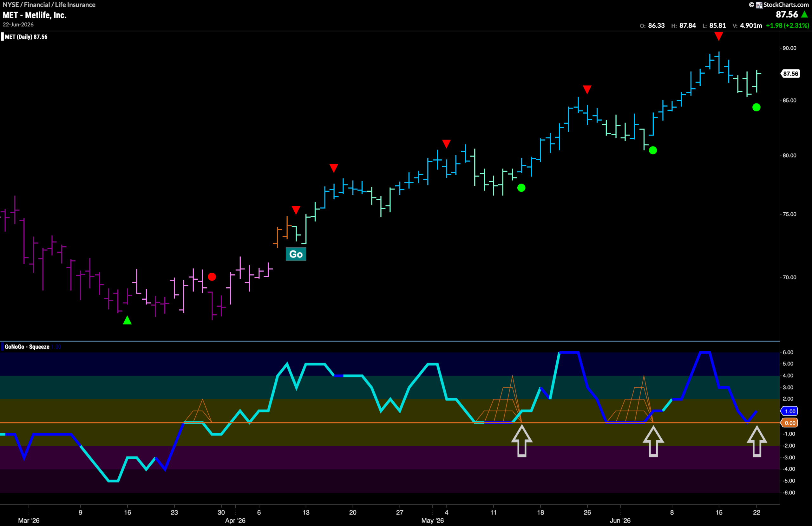Click the StockCharts.com logo
The height and width of the screenshot is (526, 812).
[779, 5]
